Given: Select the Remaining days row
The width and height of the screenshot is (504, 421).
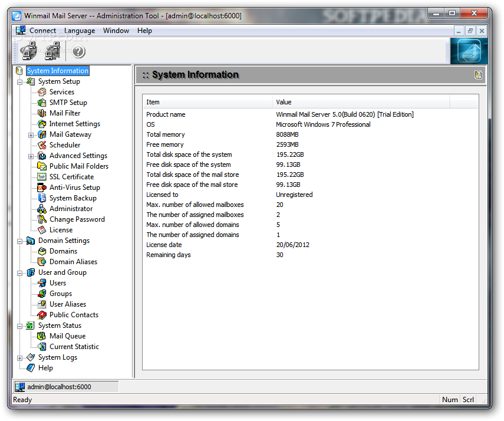Looking at the screenshot, I should pyautogui.click(x=310, y=255).
